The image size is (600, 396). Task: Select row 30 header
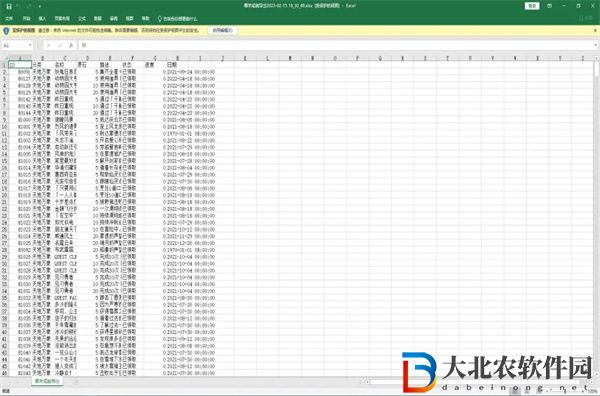click(x=4, y=264)
